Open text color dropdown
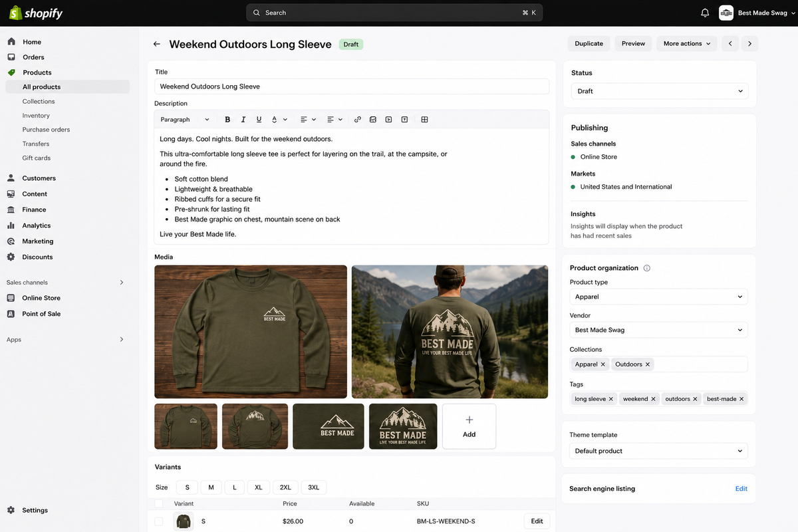798x532 pixels. pos(279,120)
